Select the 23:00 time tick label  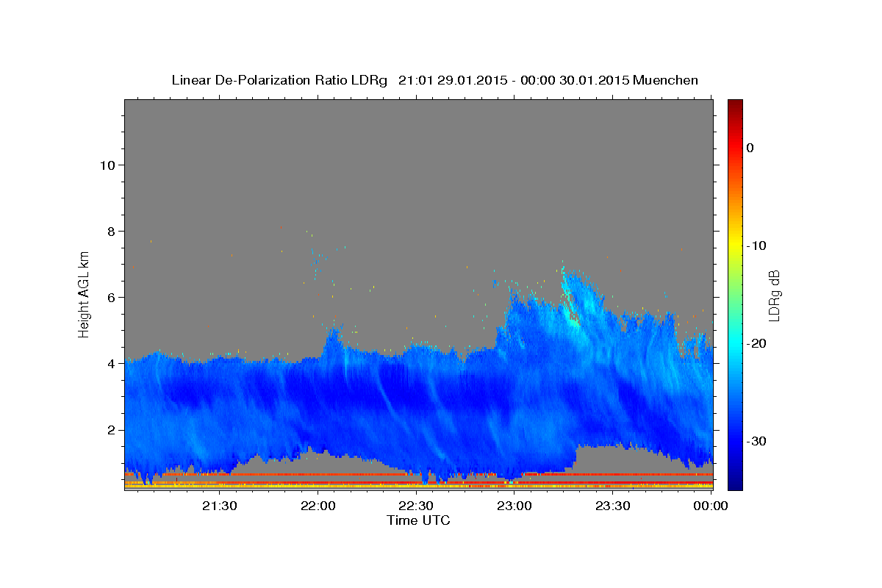pos(514,506)
